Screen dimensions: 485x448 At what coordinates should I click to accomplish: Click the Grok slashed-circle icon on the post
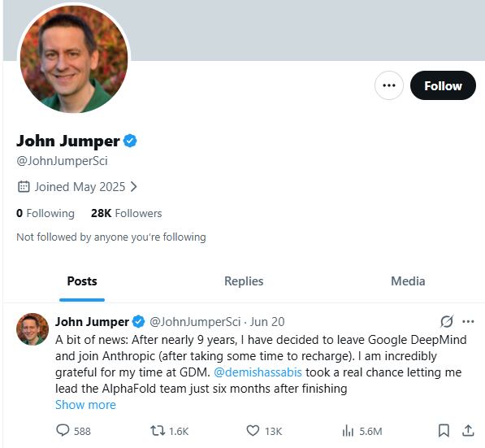pos(447,321)
